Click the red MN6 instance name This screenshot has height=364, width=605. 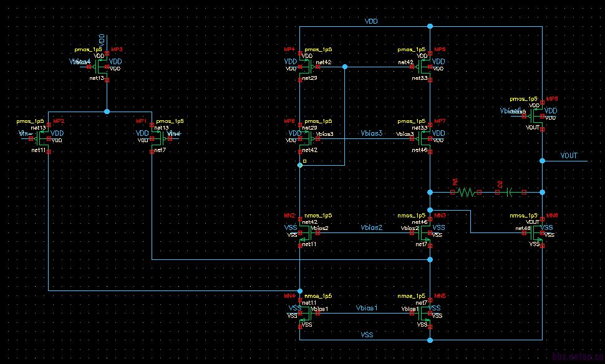click(552, 215)
